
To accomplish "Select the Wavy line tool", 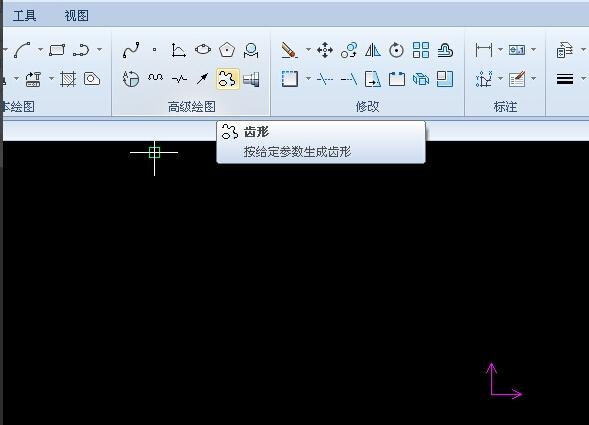I will click(x=155, y=78).
